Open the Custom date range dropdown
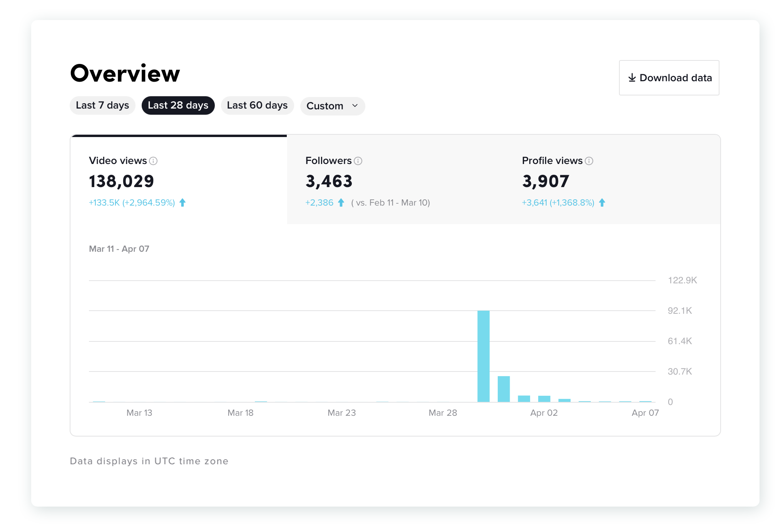Image resolution: width=783 pixels, height=532 pixels. click(325, 106)
